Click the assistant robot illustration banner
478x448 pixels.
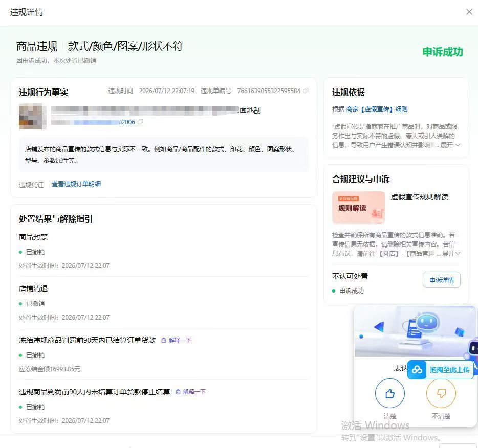[415, 332]
